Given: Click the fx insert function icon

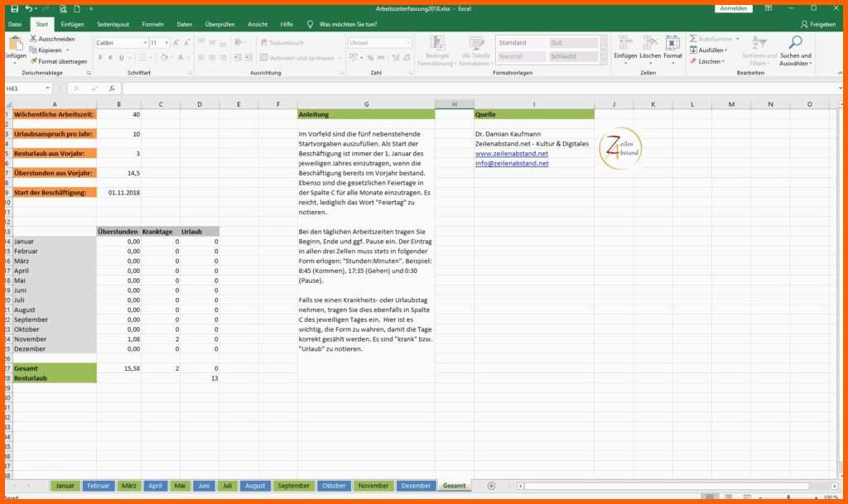Looking at the screenshot, I should coord(112,89).
